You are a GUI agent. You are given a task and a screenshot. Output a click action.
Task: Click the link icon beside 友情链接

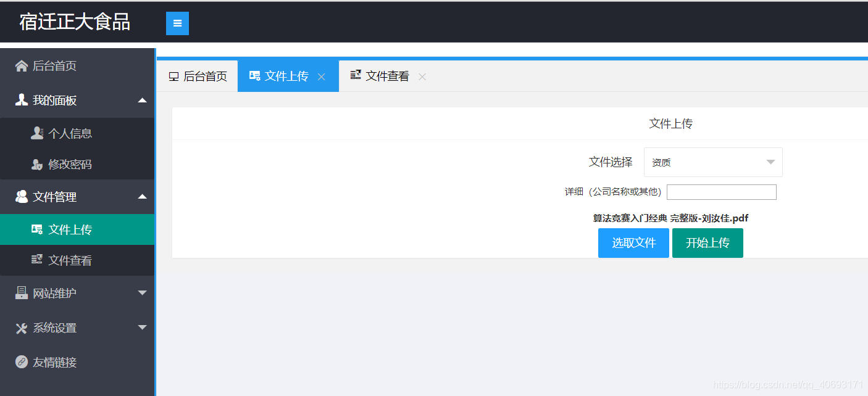(x=22, y=362)
